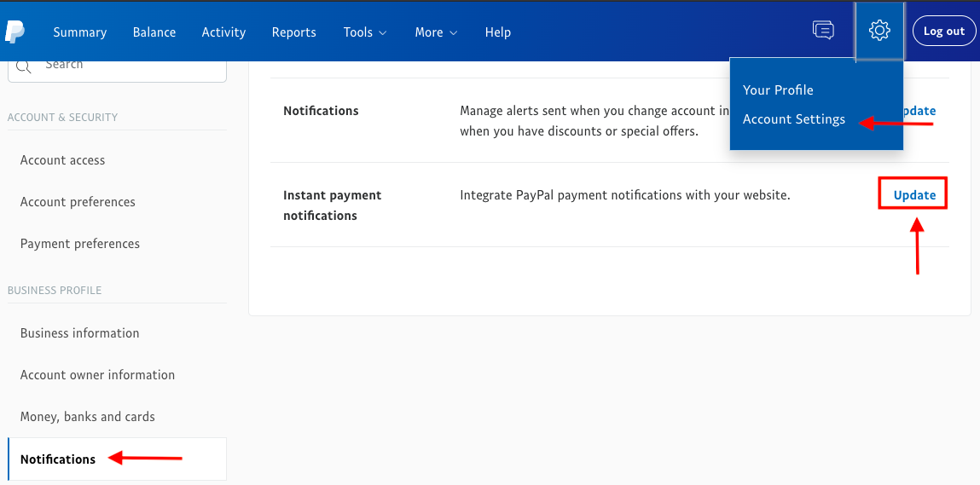Open Payment preferences in sidebar
This screenshot has width=980, height=485.
pyautogui.click(x=80, y=243)
